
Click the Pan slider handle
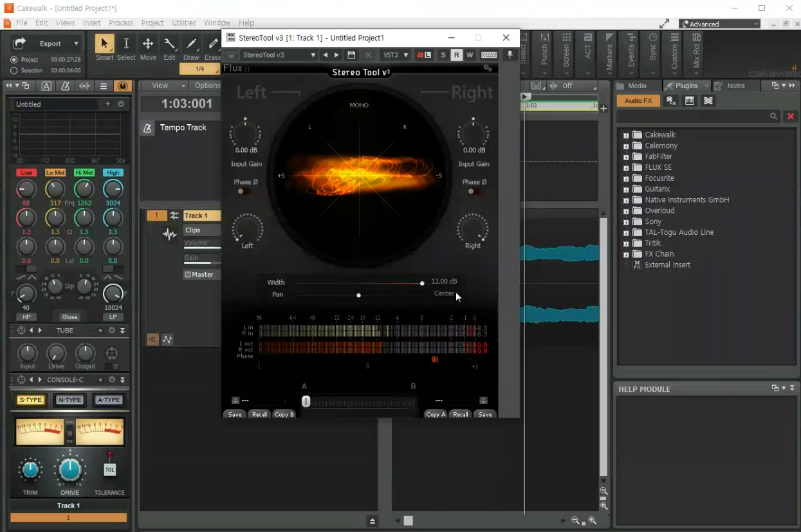(x=358, y=295)
